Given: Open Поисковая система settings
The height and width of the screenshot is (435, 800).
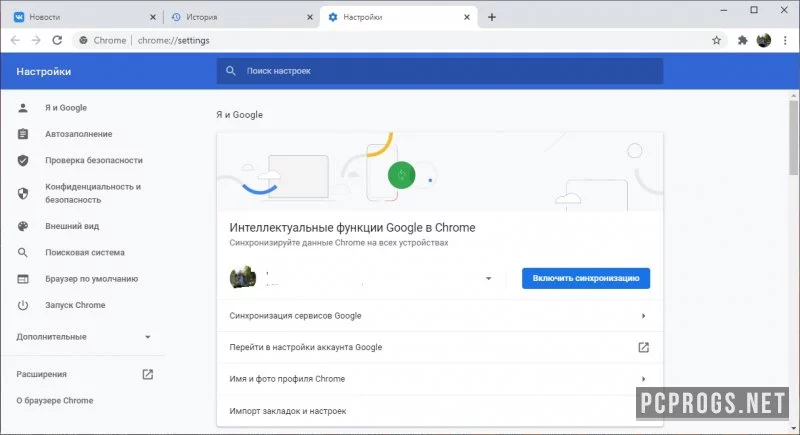Looking at the screenshot, I should coord(84,252).
